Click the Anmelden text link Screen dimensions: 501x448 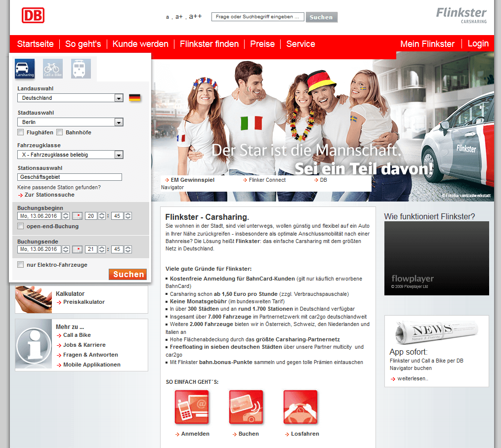[195, 434]
